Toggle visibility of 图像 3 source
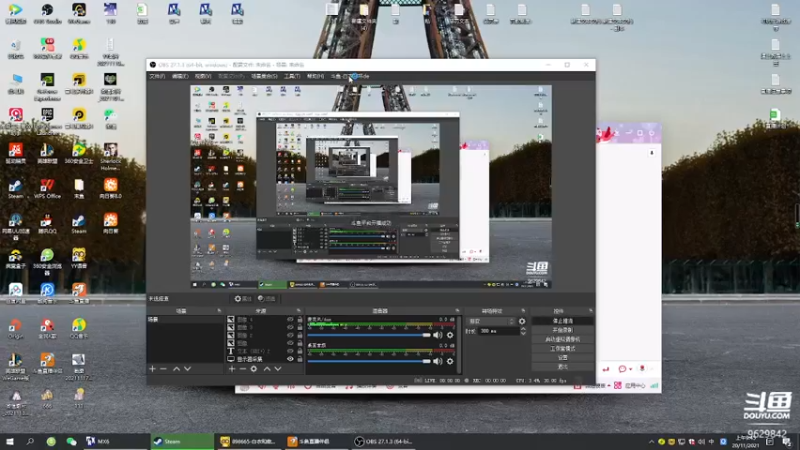The width and height of the screenshot is (800, 450). [x=290, y=328]
